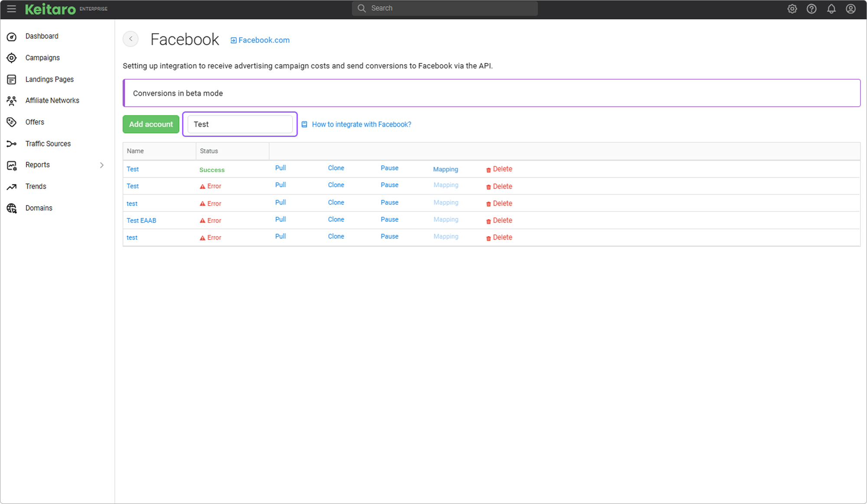Viewport: 867px width, 504px height.
Task: Clone the Success status account
Action: [x=336, y=168]
